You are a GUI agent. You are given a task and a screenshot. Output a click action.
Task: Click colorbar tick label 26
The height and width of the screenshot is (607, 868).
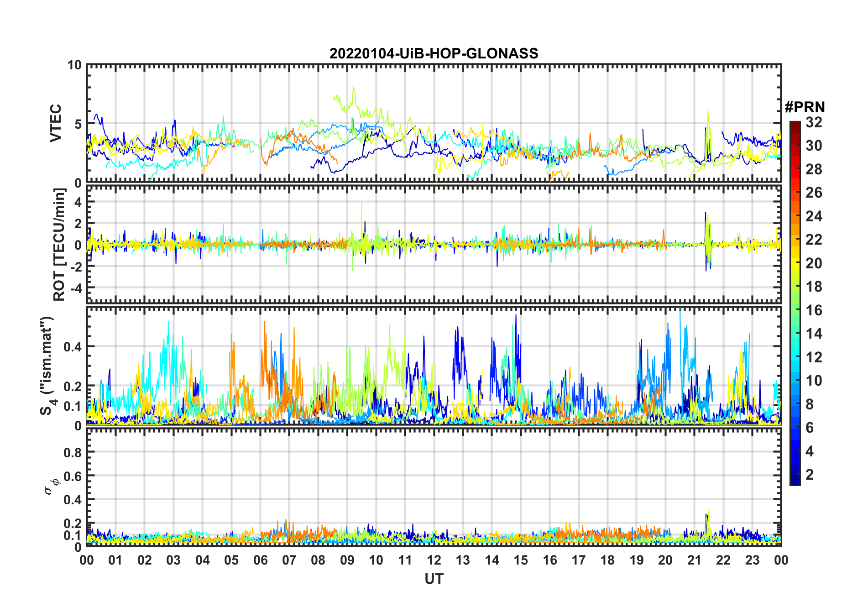(x=814, y=193)
